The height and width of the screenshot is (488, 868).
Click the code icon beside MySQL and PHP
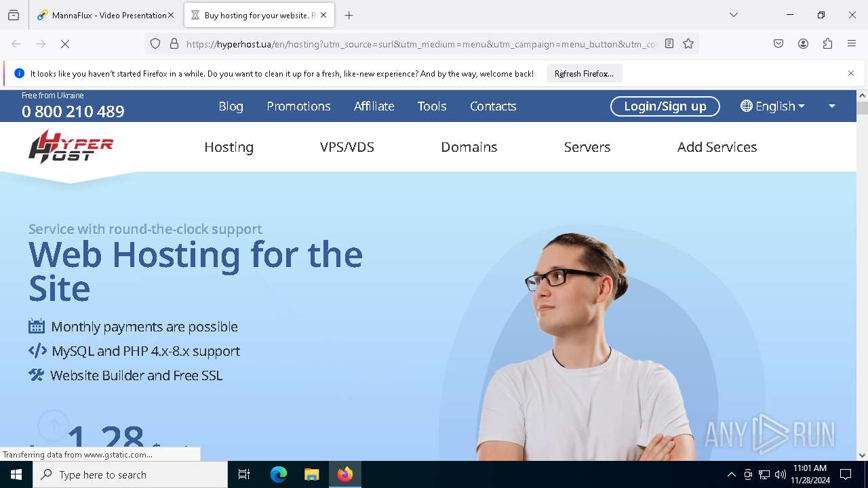click(x=37, y=351)
